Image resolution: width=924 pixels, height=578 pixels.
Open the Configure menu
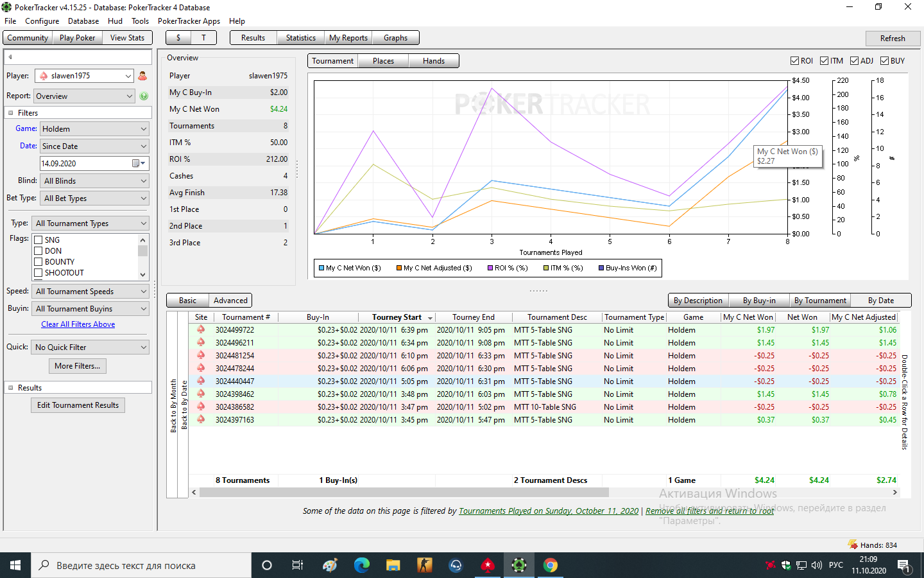(x=42, y=21)
